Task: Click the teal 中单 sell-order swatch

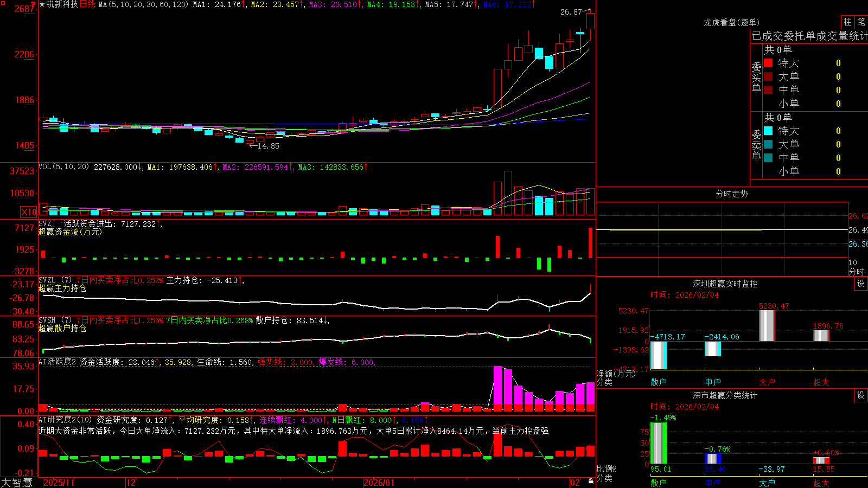Action: pos(768,158)
